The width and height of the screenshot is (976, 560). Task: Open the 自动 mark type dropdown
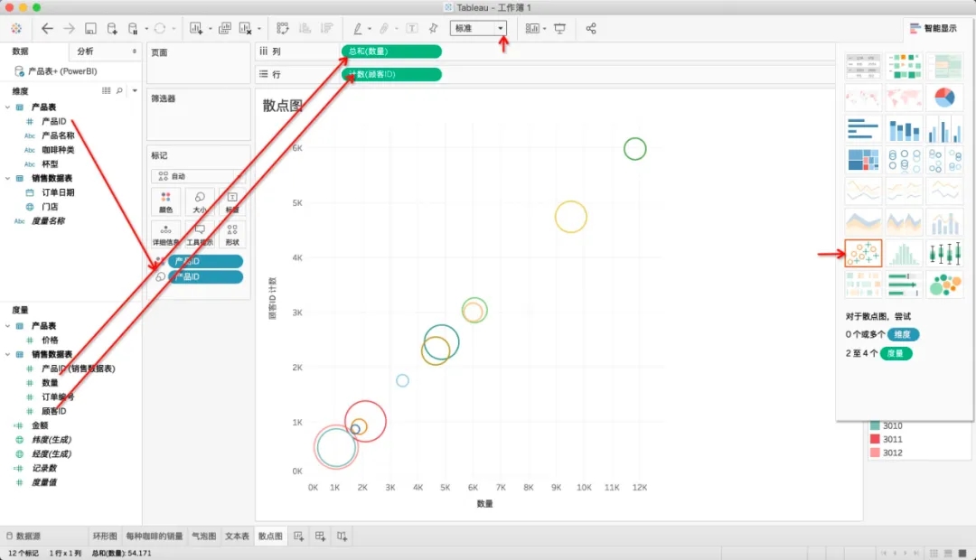195,177
